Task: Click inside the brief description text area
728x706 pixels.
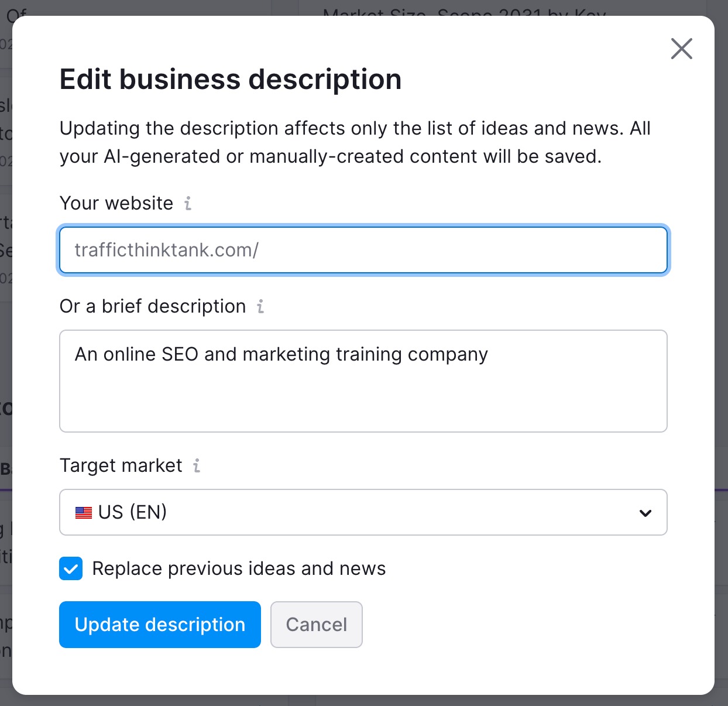Action: (363, 381)
